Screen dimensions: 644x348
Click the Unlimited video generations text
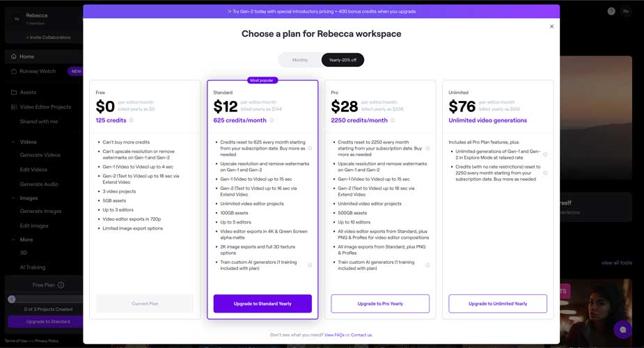click(x=487, y=120)
